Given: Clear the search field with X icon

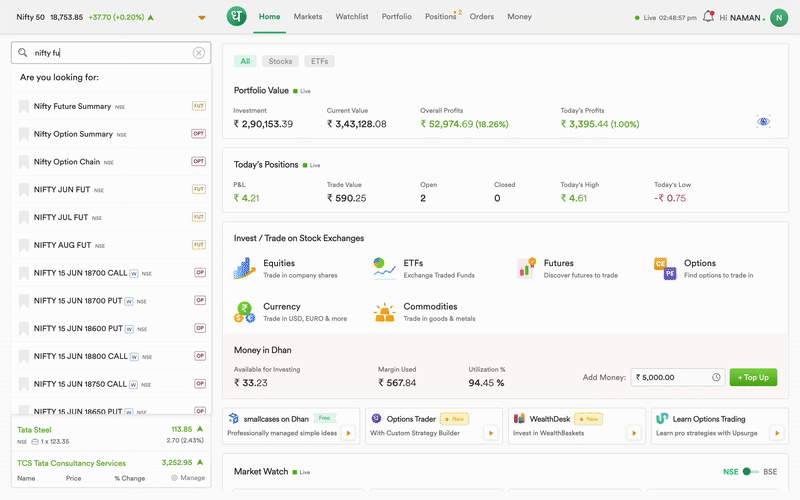Looking at the screenshot, I should point(199,53).
